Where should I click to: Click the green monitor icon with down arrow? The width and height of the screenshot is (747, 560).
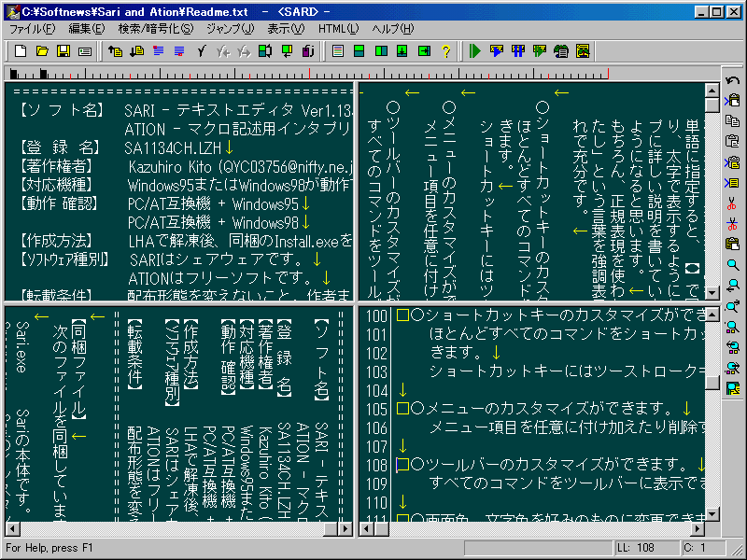tap(287, 51)
